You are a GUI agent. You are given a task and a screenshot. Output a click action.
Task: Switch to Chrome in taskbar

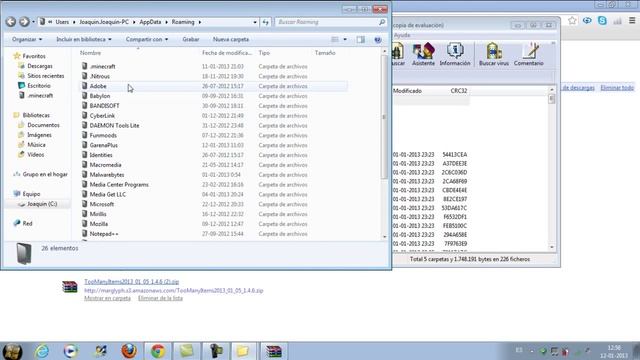158,351
